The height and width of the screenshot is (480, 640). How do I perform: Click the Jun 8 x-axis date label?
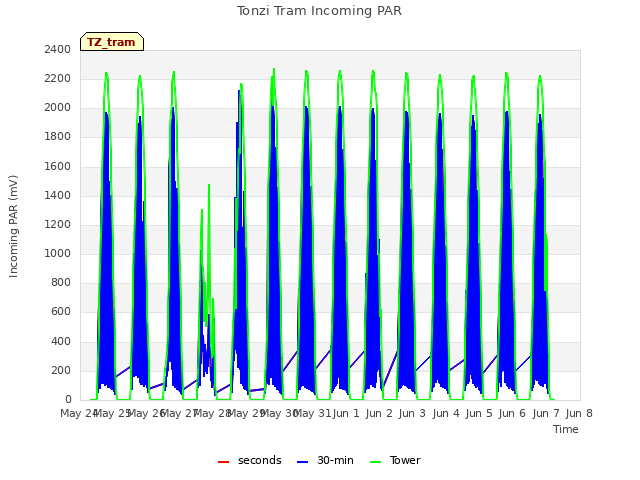click(579, 413)
